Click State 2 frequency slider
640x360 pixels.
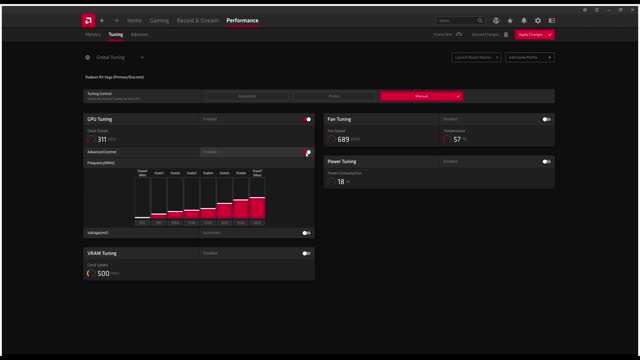(175, 198)
